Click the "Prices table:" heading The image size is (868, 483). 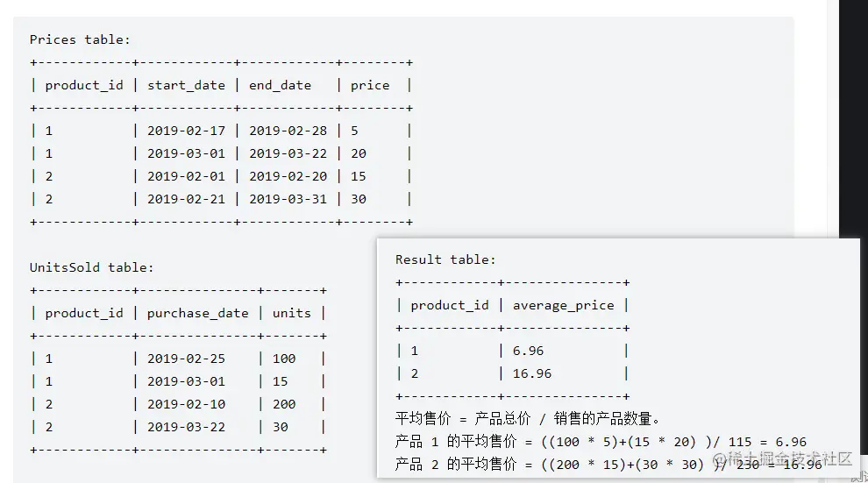pos(80,39)
